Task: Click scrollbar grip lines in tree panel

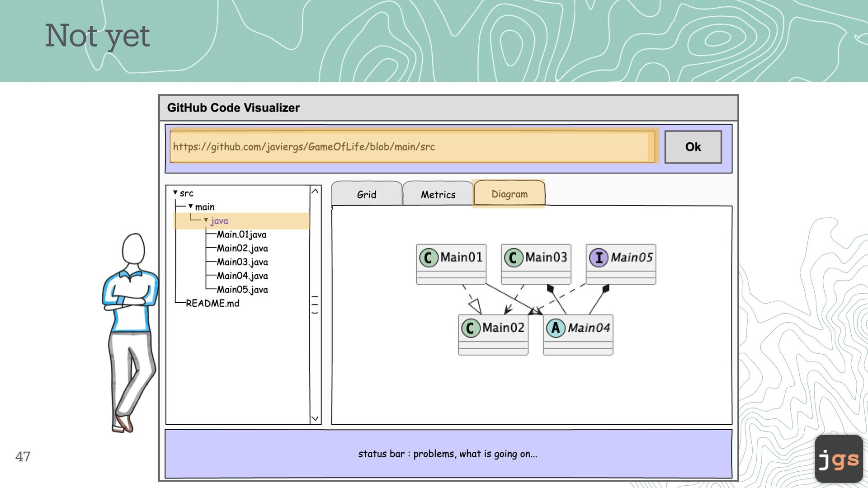Action: 315,305
